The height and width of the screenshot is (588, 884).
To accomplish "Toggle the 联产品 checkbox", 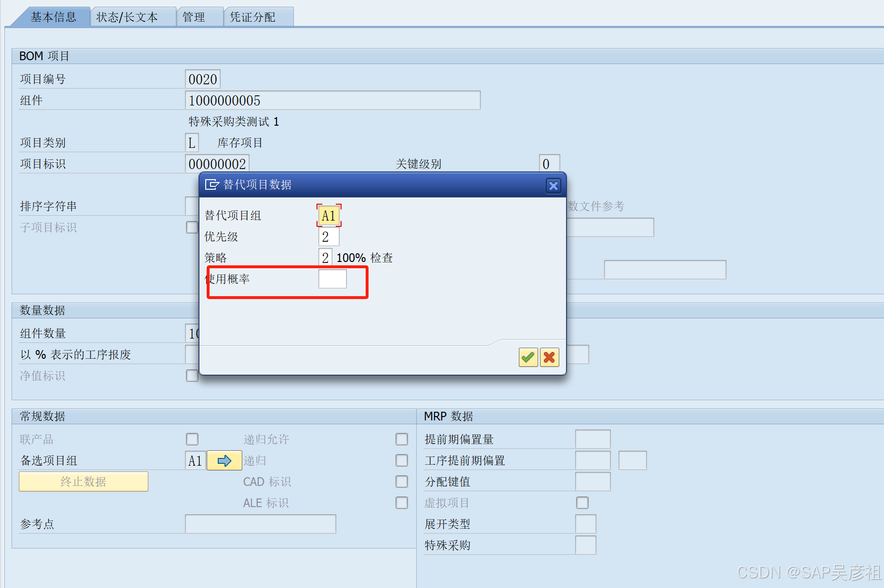I will pos(192,439).
